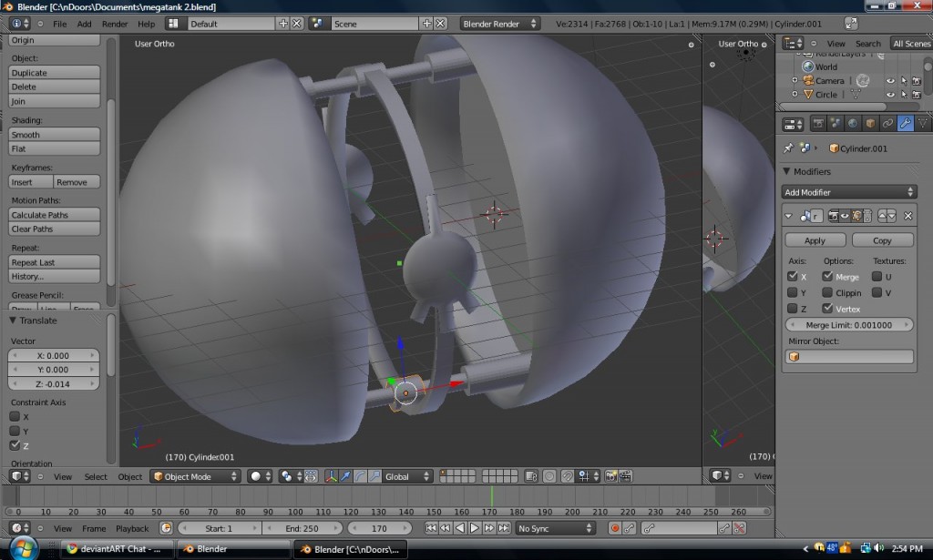Open the World properties tab icon
933x560 pixels.
853,123
